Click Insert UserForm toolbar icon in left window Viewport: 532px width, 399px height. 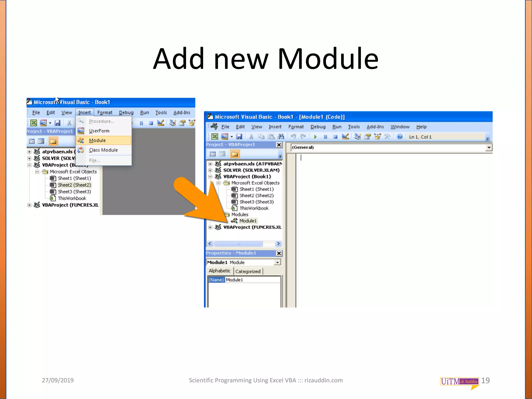(x=43, y=123)
